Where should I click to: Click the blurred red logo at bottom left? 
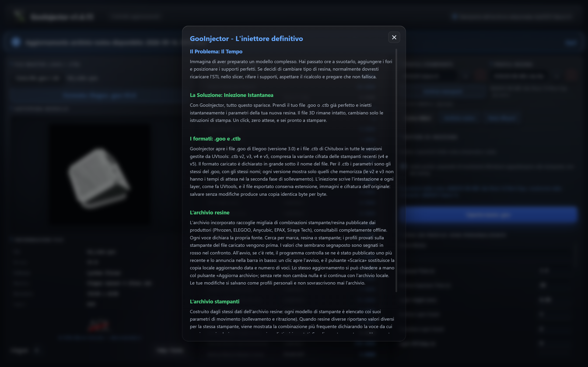[x=98, y=326]
